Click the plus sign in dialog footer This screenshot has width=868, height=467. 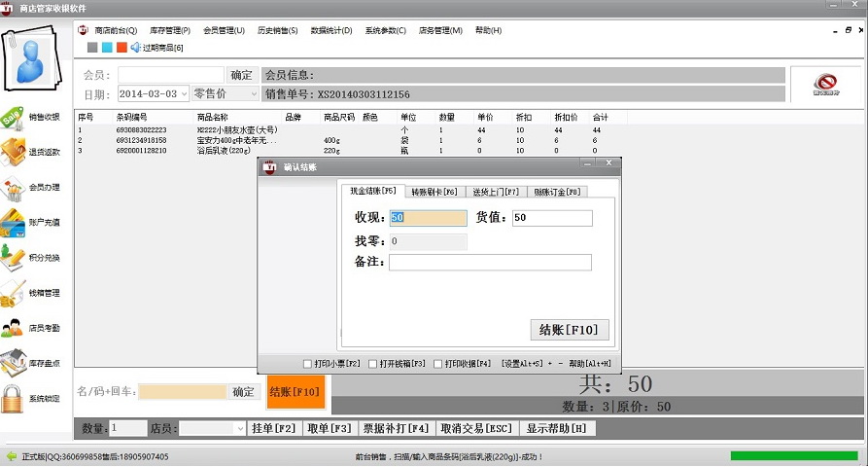[550, 364]
